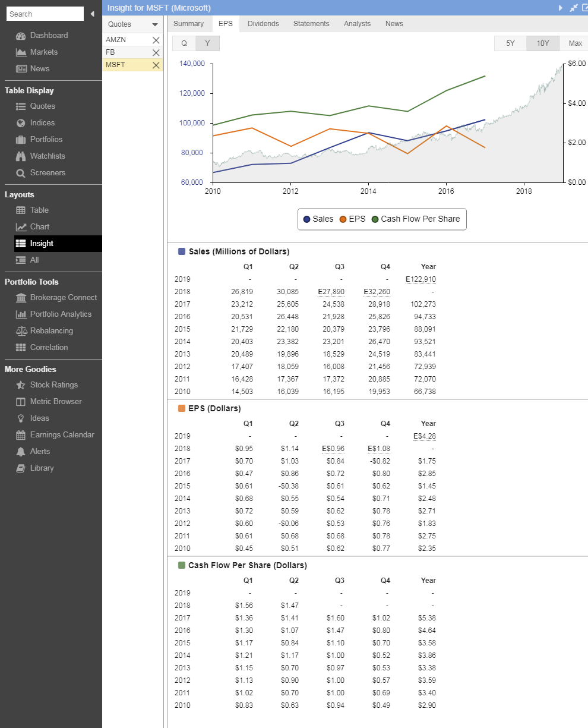Image resolution: width=588 pixels, height=728 pixels.
Task: Select the Max chart range
Action: tap(575, 43)
